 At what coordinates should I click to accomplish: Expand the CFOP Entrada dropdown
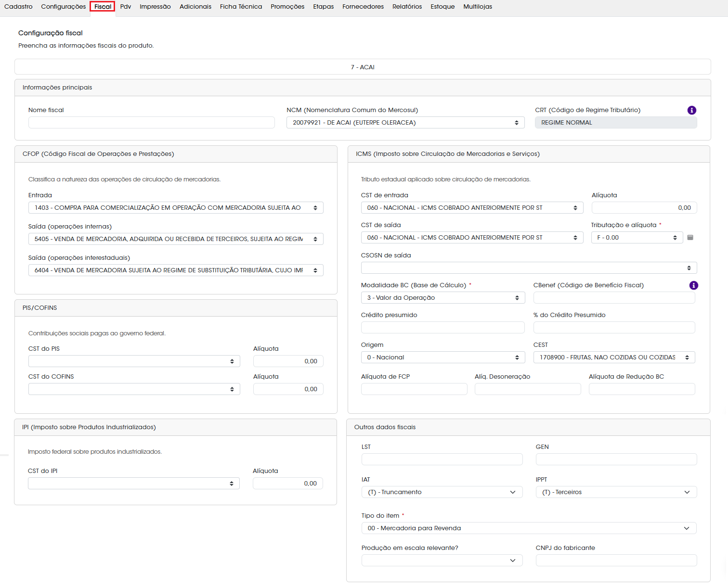tap(176, 208)
